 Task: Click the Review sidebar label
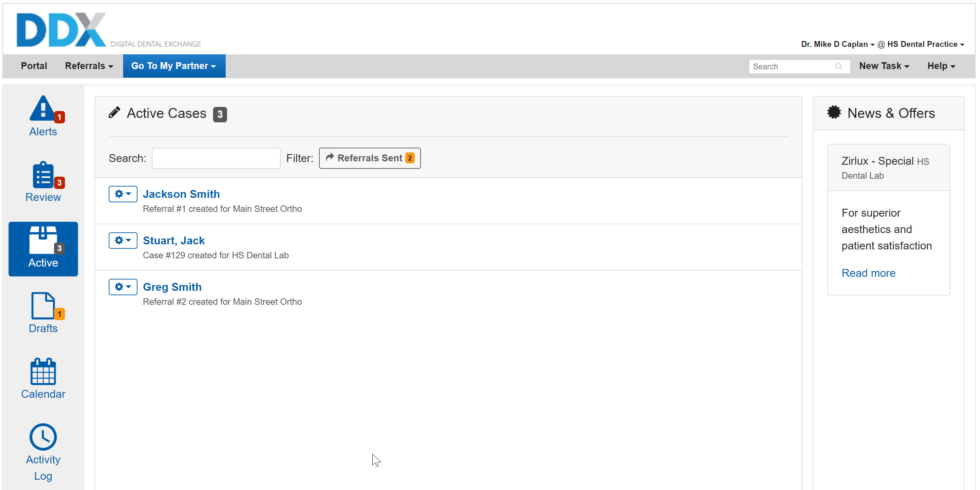(43, 197)
